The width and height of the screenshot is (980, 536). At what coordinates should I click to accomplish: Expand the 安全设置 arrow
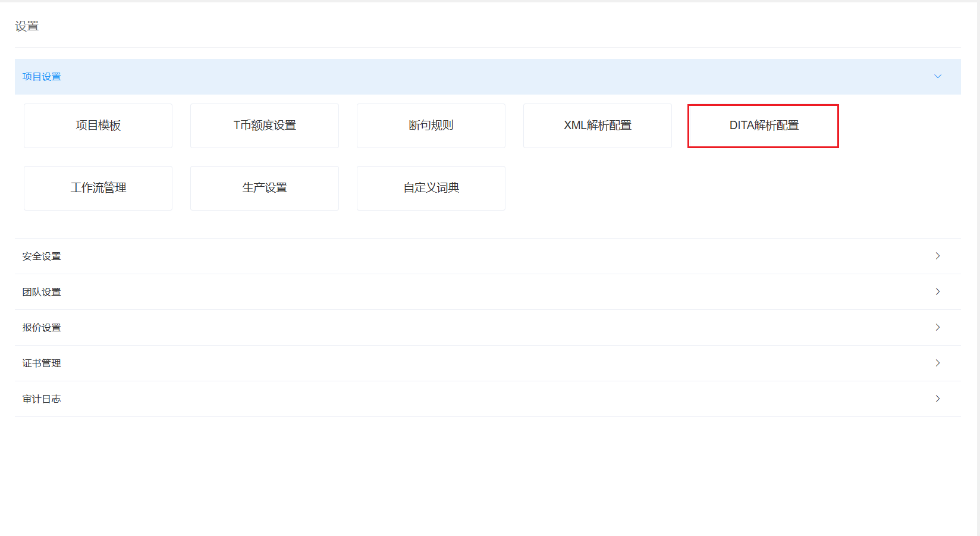pyautogui.click(x=937, y=256)
